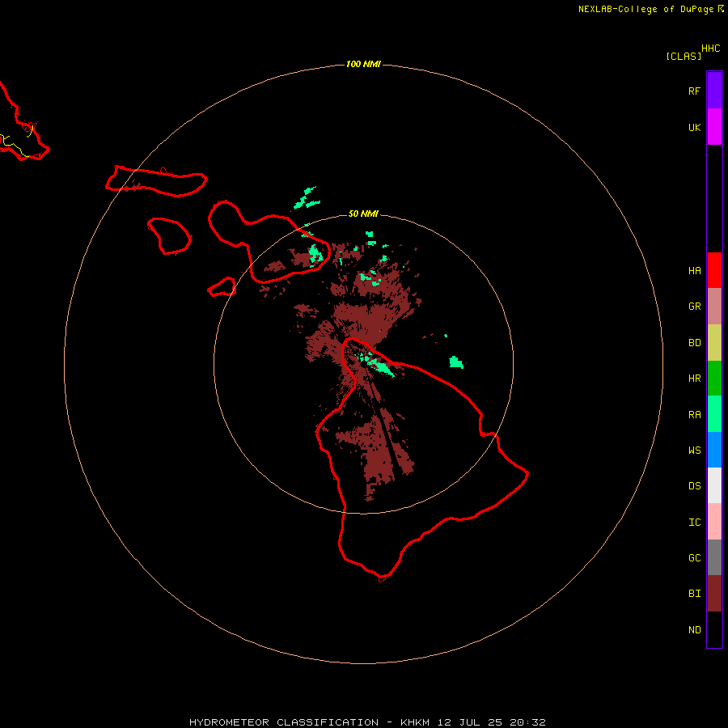
Task: Click the 20:32 timestamp text
Action: 527,722
